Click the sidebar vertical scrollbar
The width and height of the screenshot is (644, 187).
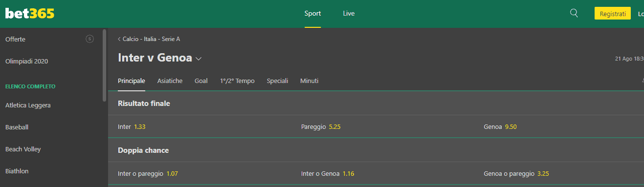coord(104,65)
